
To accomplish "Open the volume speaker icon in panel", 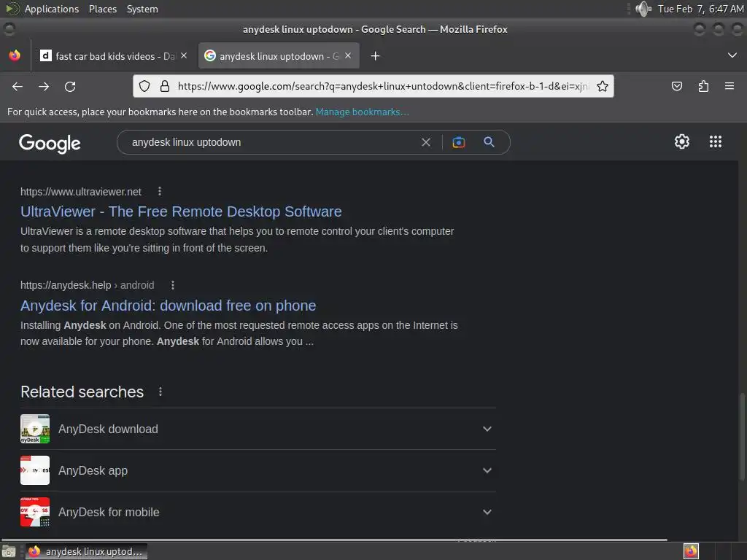I will click(x=643, y=9).
